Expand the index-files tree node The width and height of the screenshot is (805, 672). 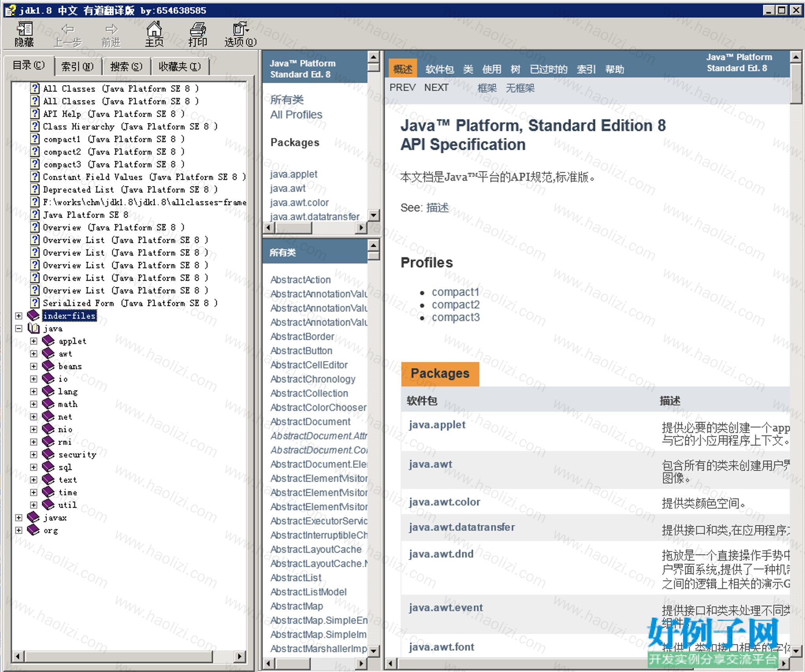[19, 315]
